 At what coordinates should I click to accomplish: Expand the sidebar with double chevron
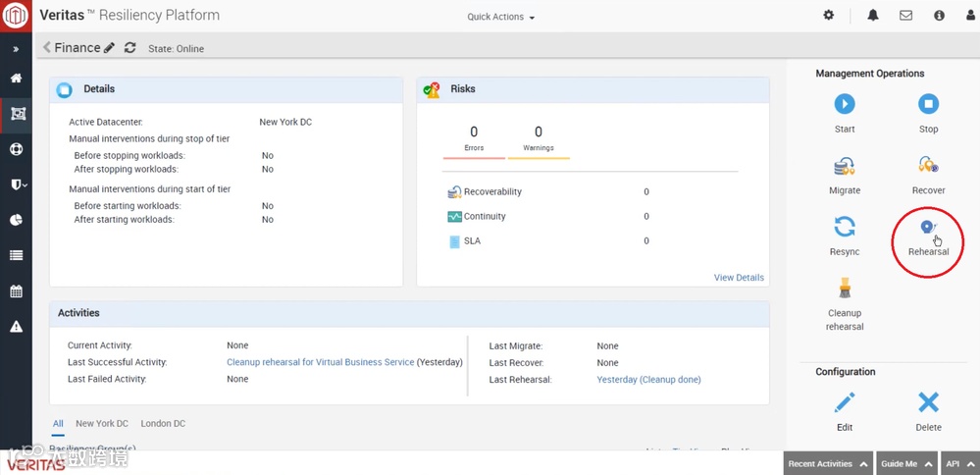tap(17, 49)
